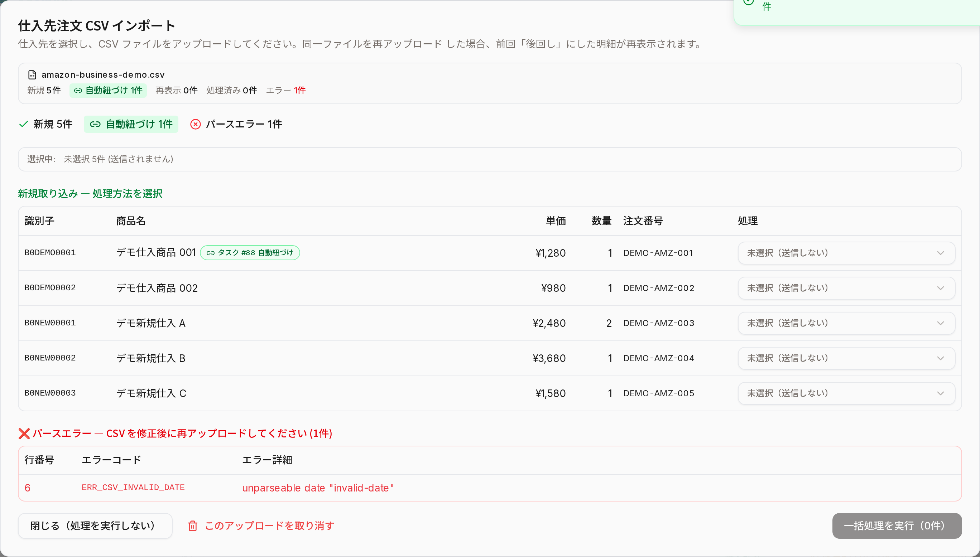Image resolution: width=980 pixels, height=557 pixels.
Task: Click 閉じる（処理を実行しない）button
Action: 95,526
